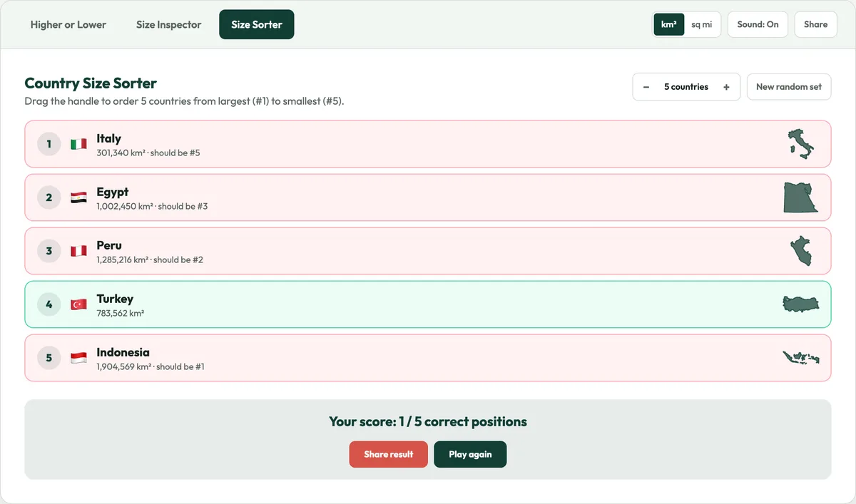Click Play again
This screenshot has height=504, width=856.
pyautogui.click(x=470, y=454)
